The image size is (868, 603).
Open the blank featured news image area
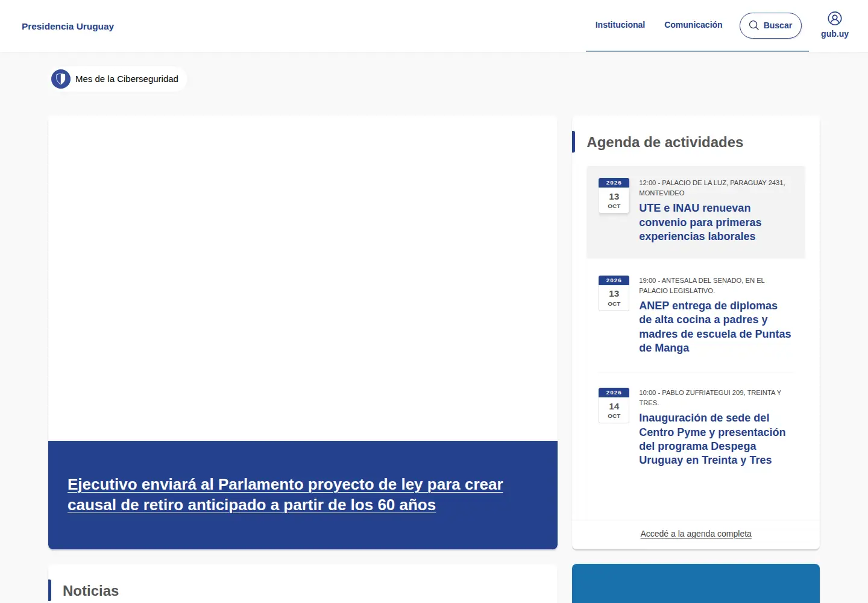point(303,278)
